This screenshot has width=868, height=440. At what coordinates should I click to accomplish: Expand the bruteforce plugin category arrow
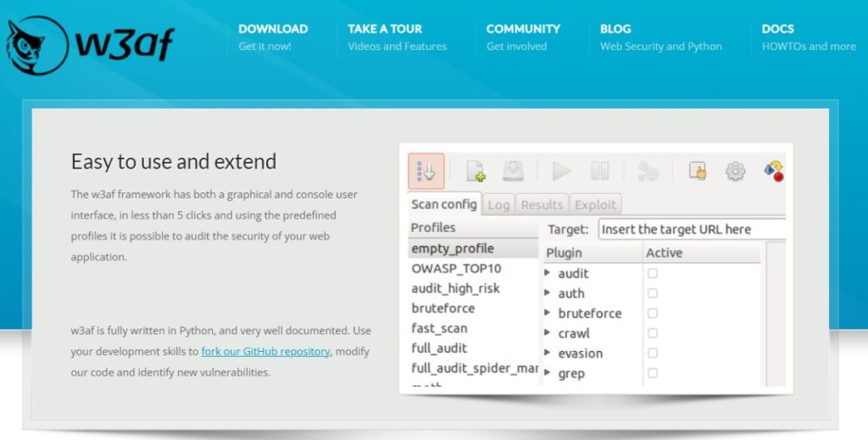pyautogui.click(x=548, y=313)
